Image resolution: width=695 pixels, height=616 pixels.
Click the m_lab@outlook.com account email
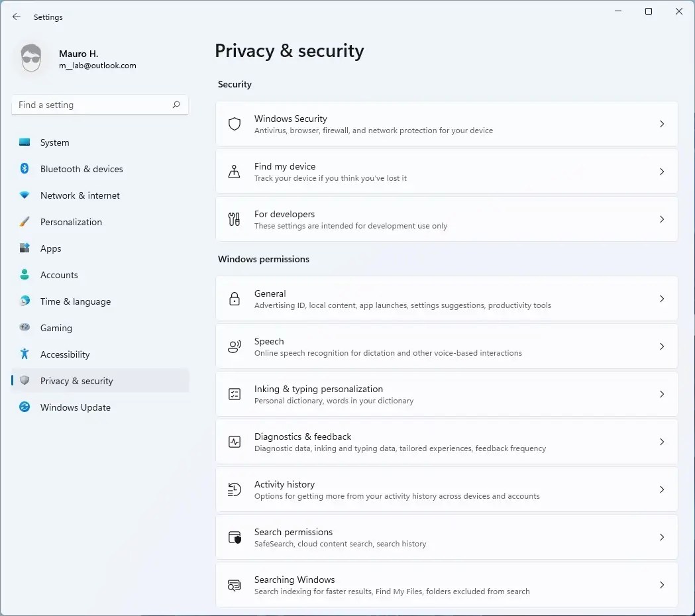pos(97,66)
